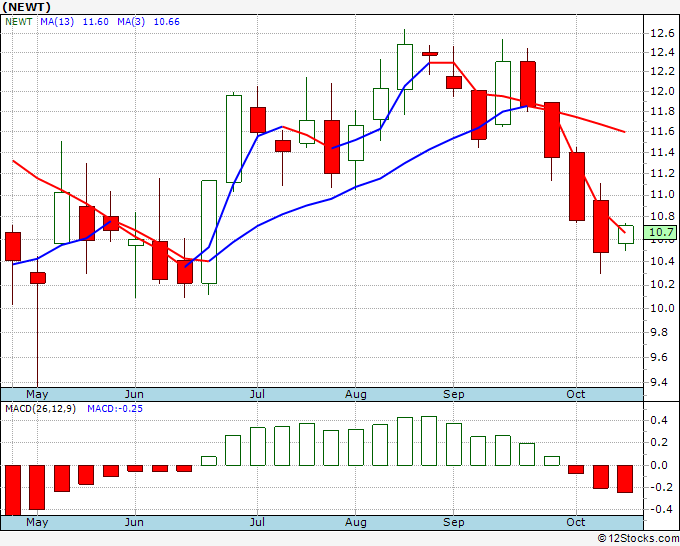Click the MACD(26,12,9) indicator label

pos(40,409)
